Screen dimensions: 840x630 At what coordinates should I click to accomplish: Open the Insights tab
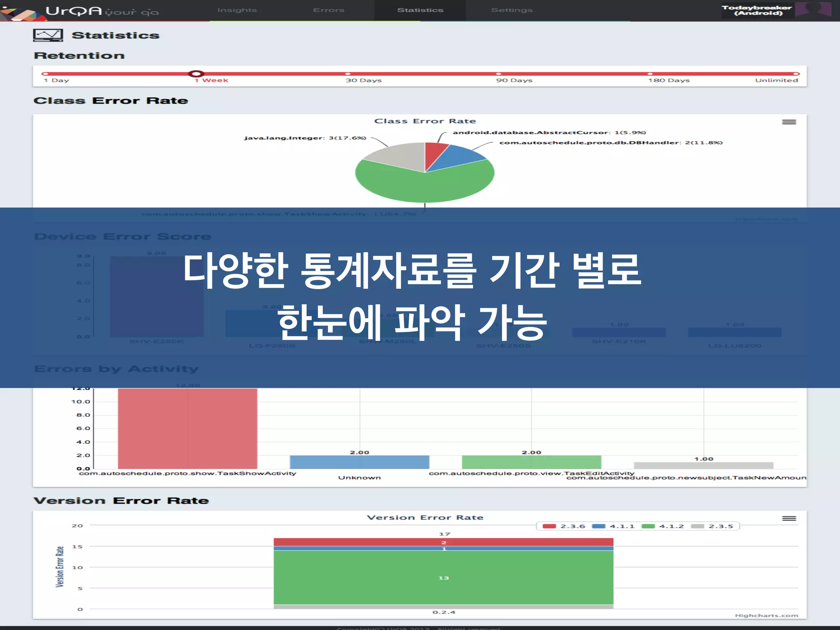tap(237, 10)
